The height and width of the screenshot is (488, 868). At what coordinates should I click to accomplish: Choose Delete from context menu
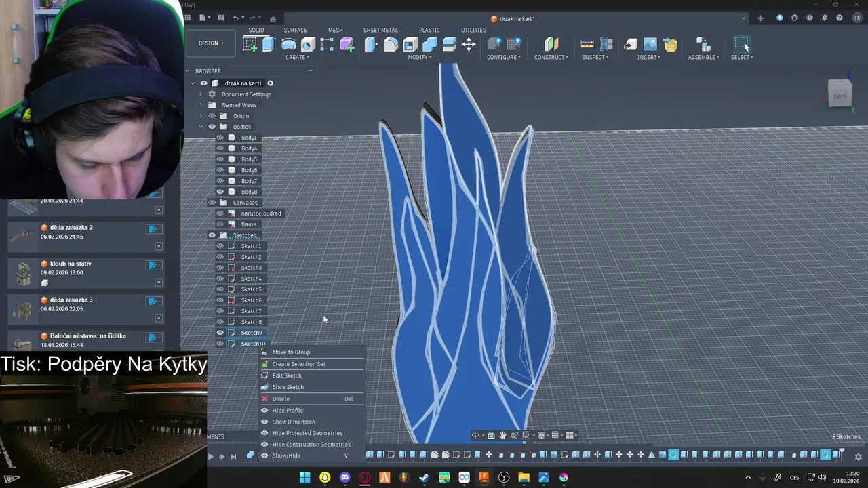312,399
